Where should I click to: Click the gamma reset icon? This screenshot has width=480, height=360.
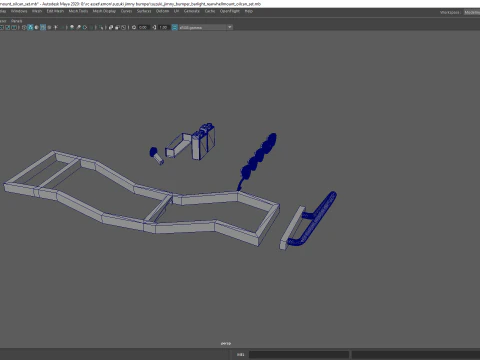coord(154,27)
